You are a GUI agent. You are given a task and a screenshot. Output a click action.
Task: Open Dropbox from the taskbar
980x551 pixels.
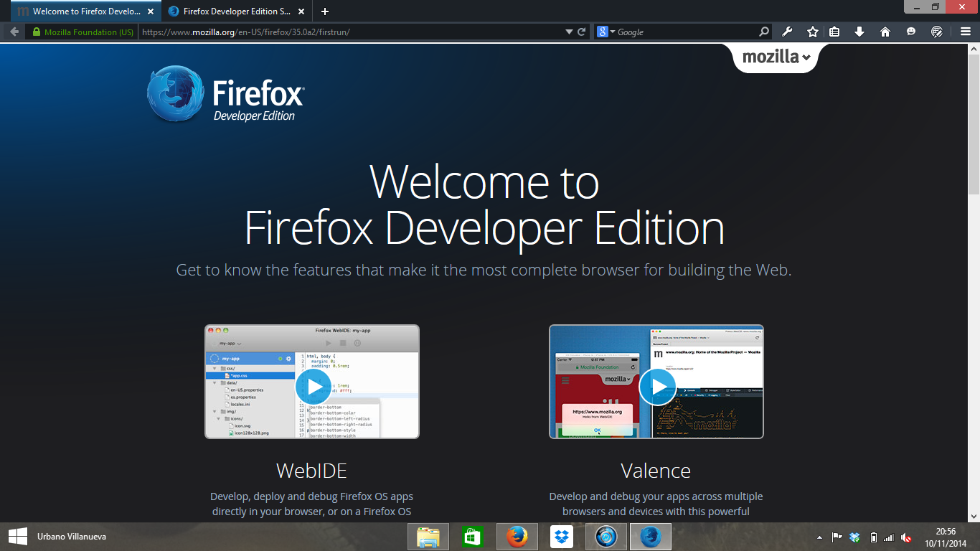tap(562, 537)
